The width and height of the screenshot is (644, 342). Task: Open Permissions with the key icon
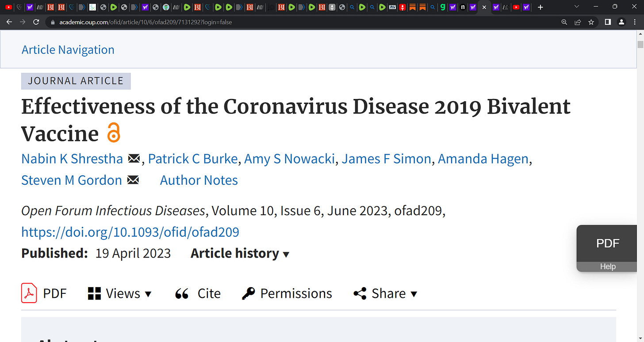point(287,293)
